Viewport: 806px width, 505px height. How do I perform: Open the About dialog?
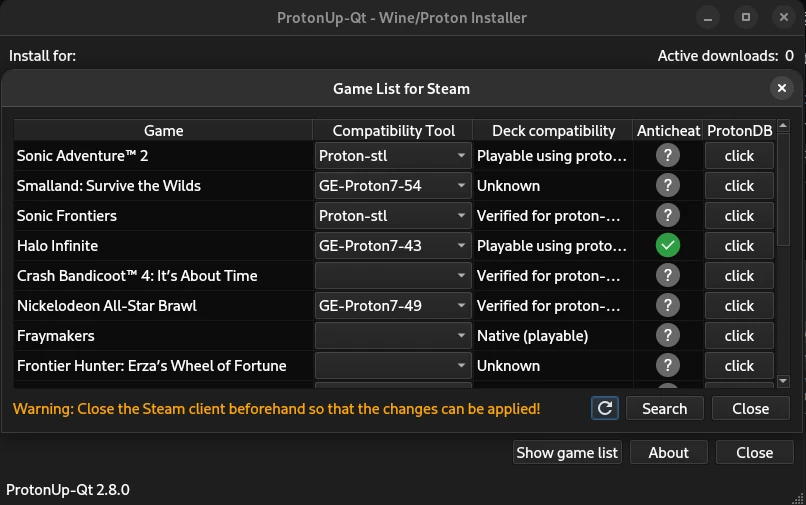668,453
